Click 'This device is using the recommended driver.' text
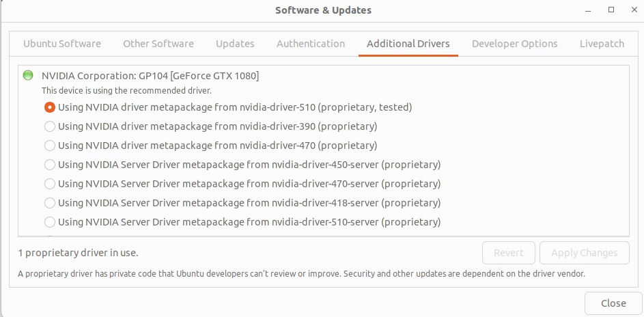The width and height of the screenshot is (644, 317). pyautogui.click(x=126, y=90)
